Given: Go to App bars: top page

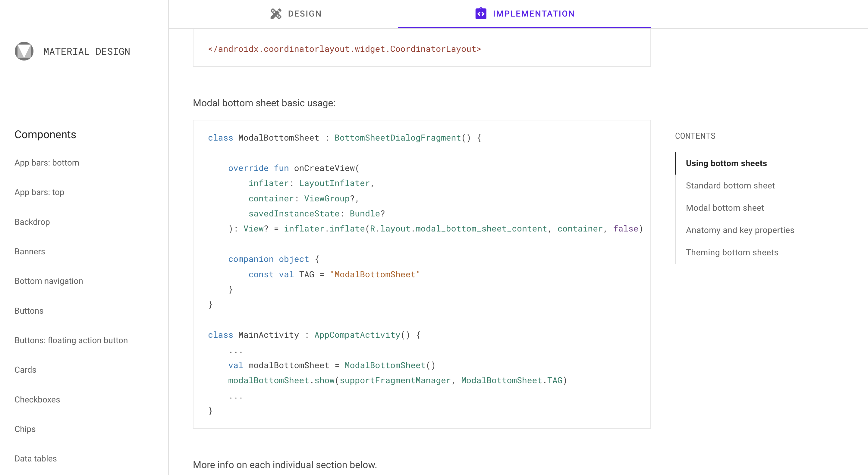Looking at the screenshot, I should pyautogui.click(x=39, y=192).
